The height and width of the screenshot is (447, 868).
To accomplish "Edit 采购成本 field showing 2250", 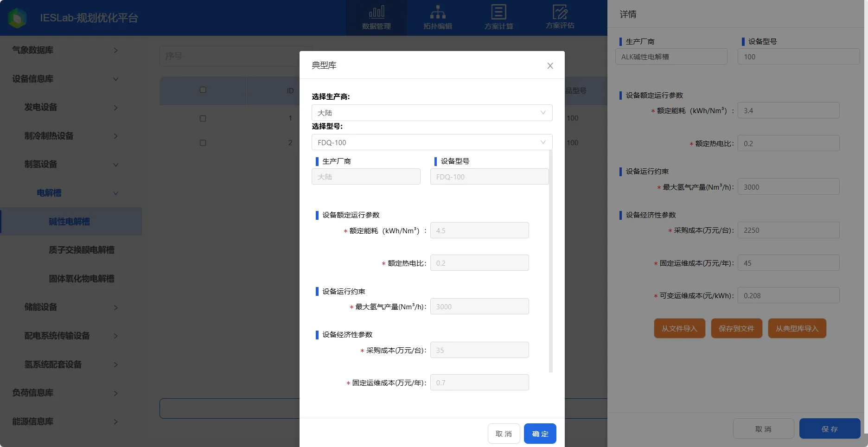I will pos(788,230).
